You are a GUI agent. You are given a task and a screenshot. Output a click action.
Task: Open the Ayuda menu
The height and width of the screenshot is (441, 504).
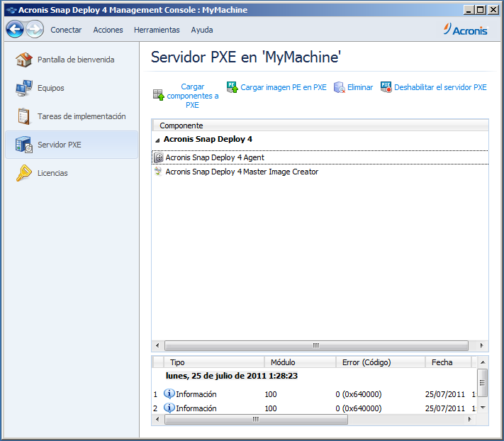click(202, 30)
